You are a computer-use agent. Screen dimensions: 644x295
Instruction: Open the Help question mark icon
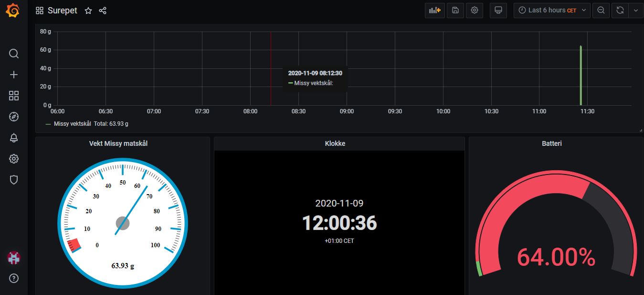pyautogui.click(x=14, y=278)
